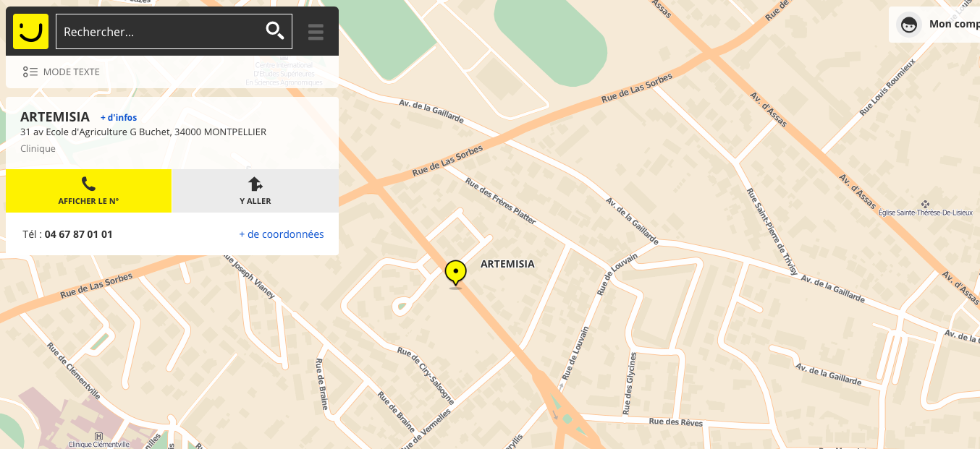Open the + d'infos link for ARTEMISIA
The image size is (980, 449).
[x=119, y=117]
